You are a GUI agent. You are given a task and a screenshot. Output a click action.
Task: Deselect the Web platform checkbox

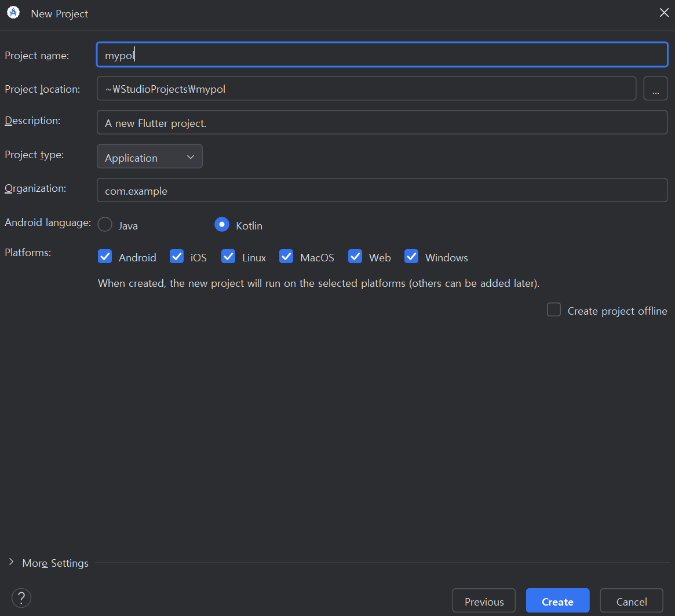[x=355, y=257]
